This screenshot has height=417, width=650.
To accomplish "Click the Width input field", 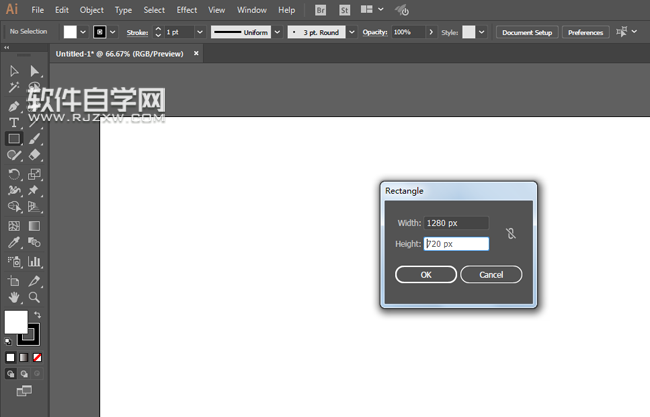I will (456, 223).
